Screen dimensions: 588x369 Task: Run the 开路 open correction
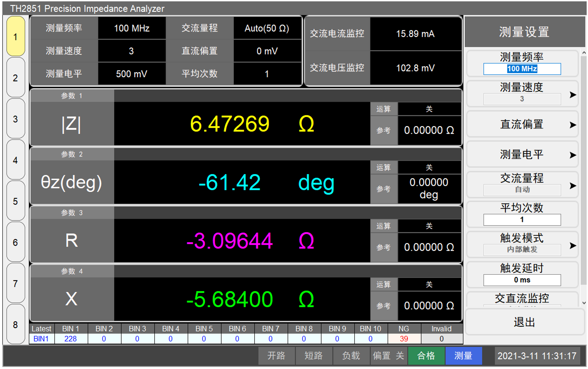click(276, 356)
